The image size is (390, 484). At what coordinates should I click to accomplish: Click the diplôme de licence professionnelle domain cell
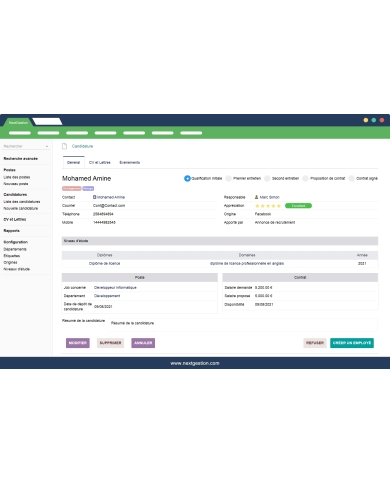point(247,263)
